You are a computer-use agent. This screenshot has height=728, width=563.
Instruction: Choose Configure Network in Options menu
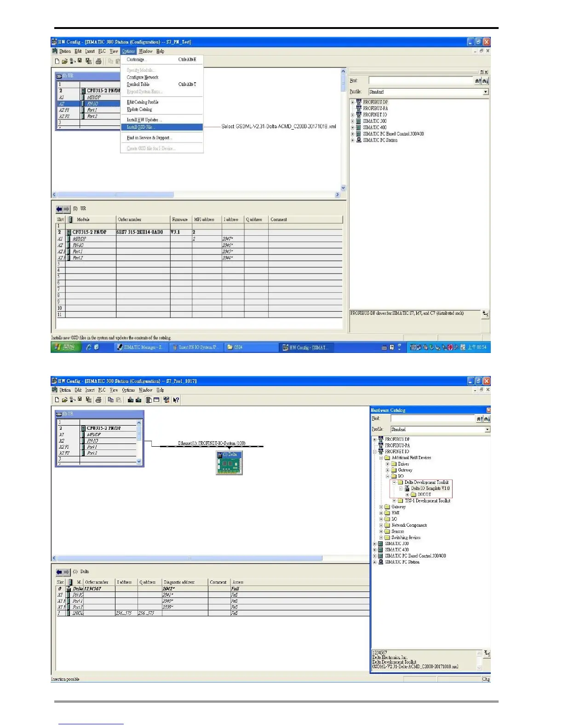162,77
